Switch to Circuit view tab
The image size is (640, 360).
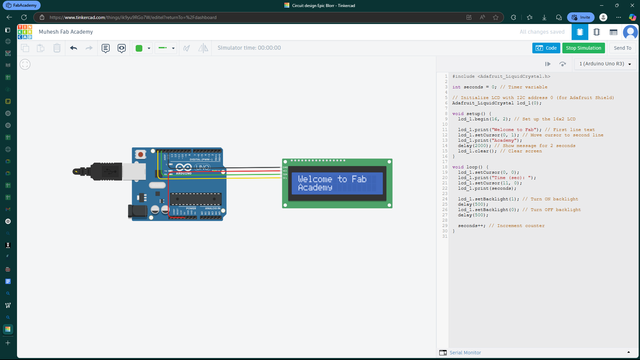pyautogui.click(x=580, y=32)
